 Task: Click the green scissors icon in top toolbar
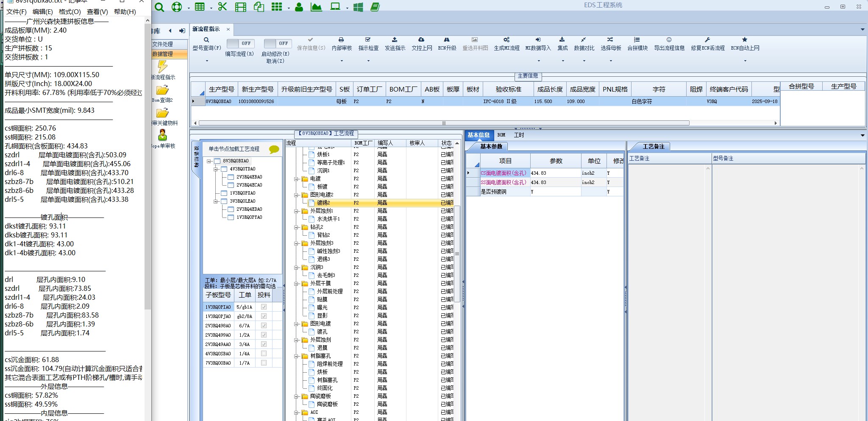coord(223,7)
